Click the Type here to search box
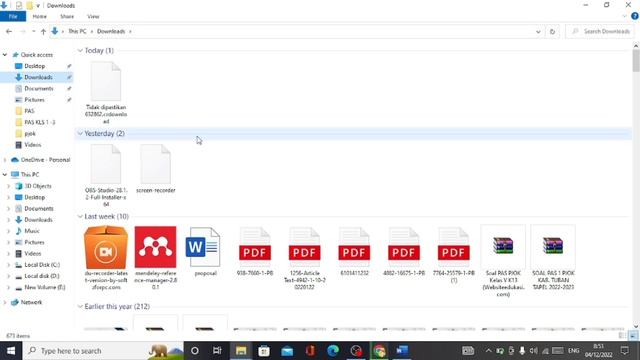Screen dimensions: 640x360 103,351
